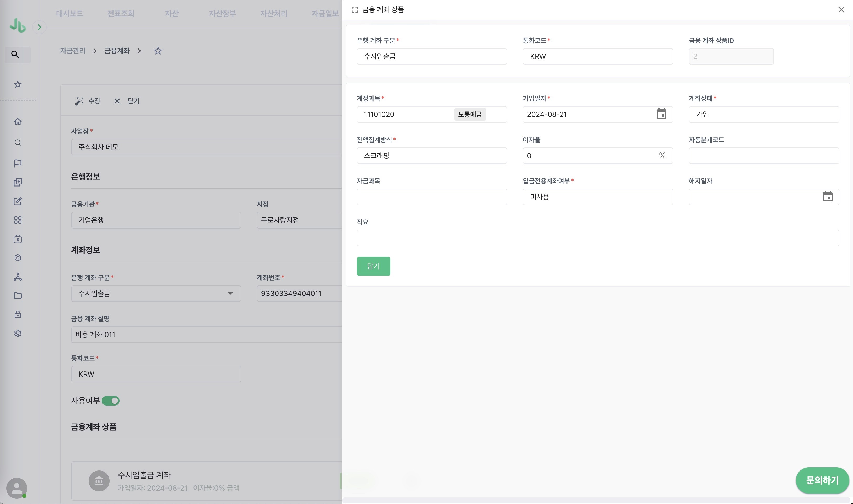Open the 가입일자 calendar picker
Screen dimensions: 853x504
tap(661, 114)
